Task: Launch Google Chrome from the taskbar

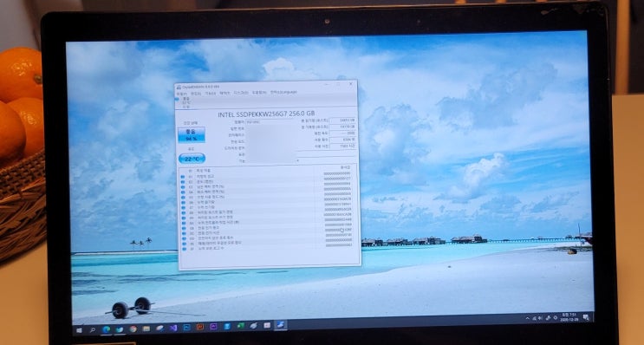Action: (133, 329)
